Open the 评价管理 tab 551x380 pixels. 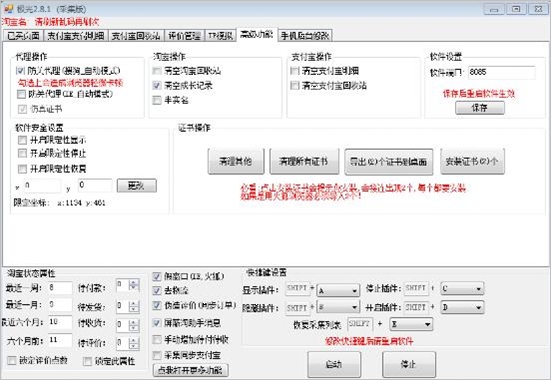coord(184,36)
